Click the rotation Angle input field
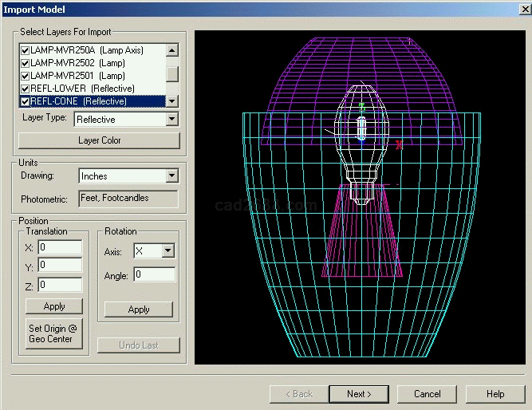 click(x=154, y=274)
